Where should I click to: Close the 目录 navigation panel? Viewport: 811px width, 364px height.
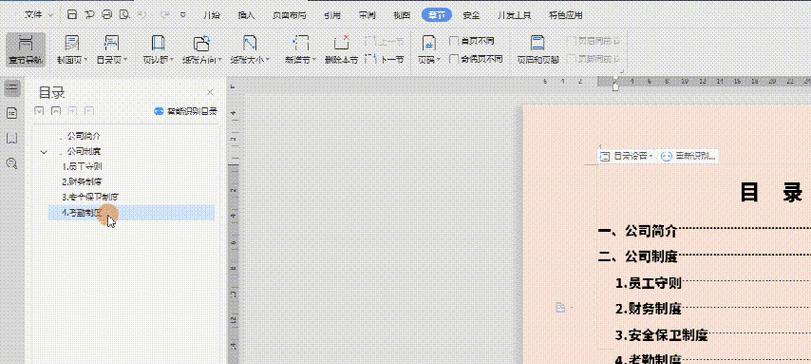[210, 93]
